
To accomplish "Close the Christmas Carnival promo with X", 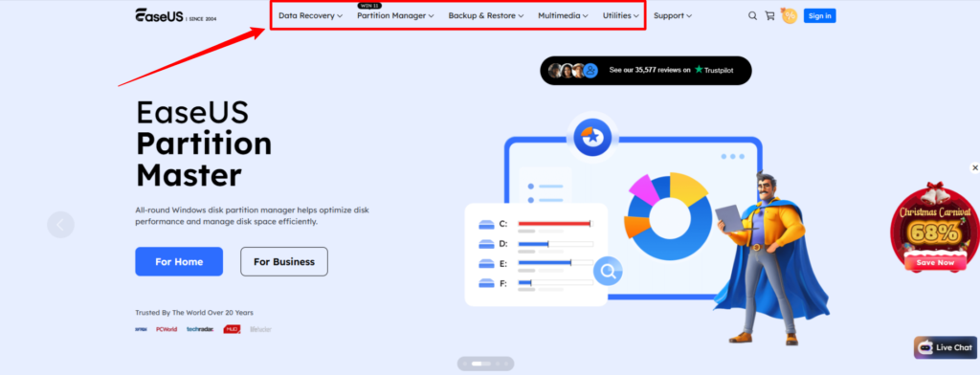I will click(974, 167).
